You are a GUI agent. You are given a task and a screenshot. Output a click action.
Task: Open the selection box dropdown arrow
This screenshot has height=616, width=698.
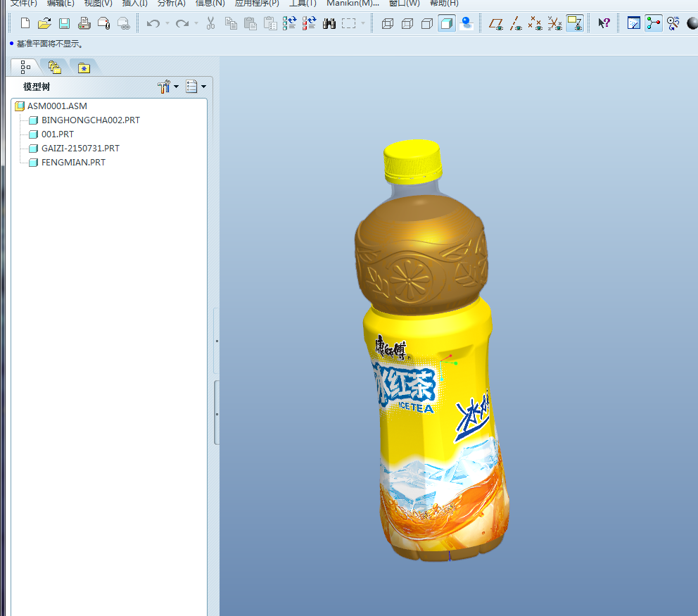[x=363, y=23]
